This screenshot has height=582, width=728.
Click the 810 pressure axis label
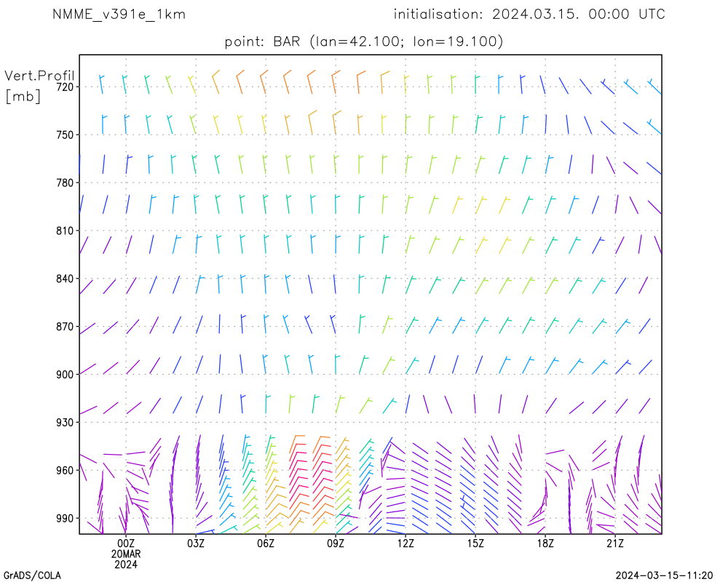pyautogui.click(x=65, y=231)
